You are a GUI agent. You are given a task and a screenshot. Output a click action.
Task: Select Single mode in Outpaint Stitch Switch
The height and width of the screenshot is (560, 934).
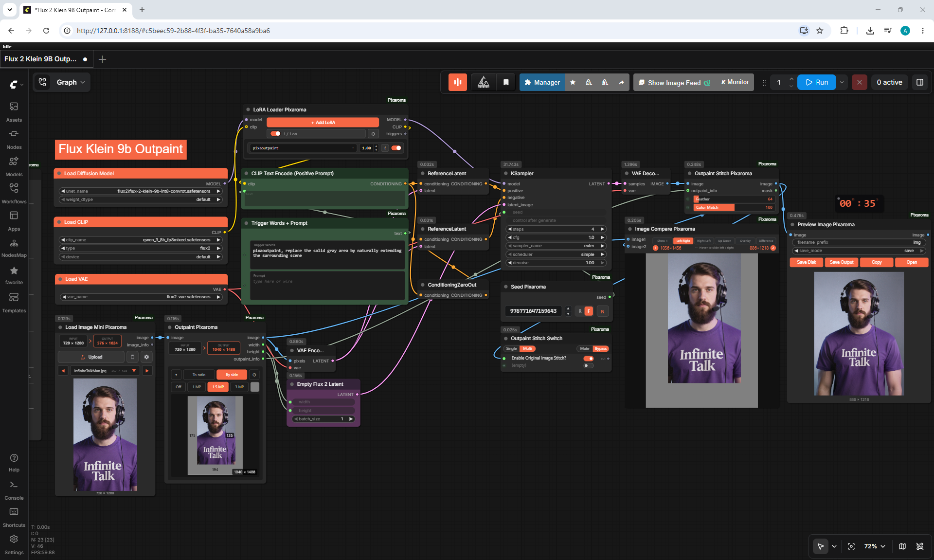coord(511,349)
